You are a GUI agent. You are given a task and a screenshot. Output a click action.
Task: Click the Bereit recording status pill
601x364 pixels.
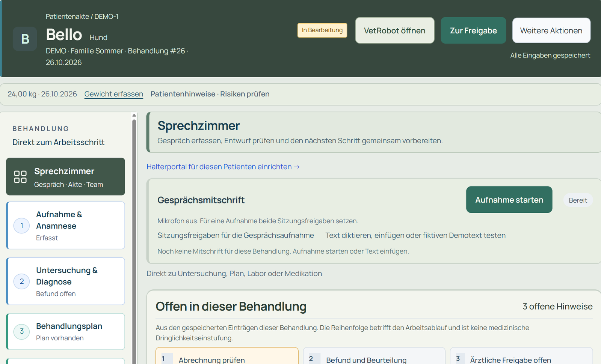pyautogui.click(x=578, y=200)
